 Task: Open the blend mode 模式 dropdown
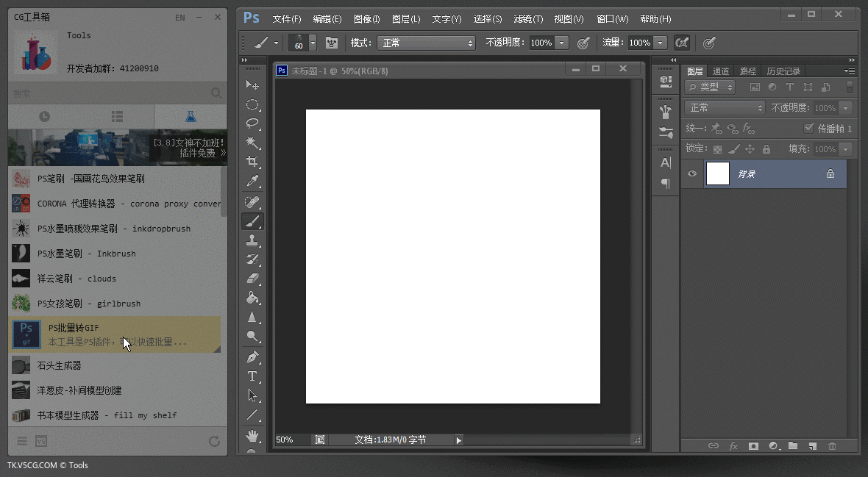point(426,43)
